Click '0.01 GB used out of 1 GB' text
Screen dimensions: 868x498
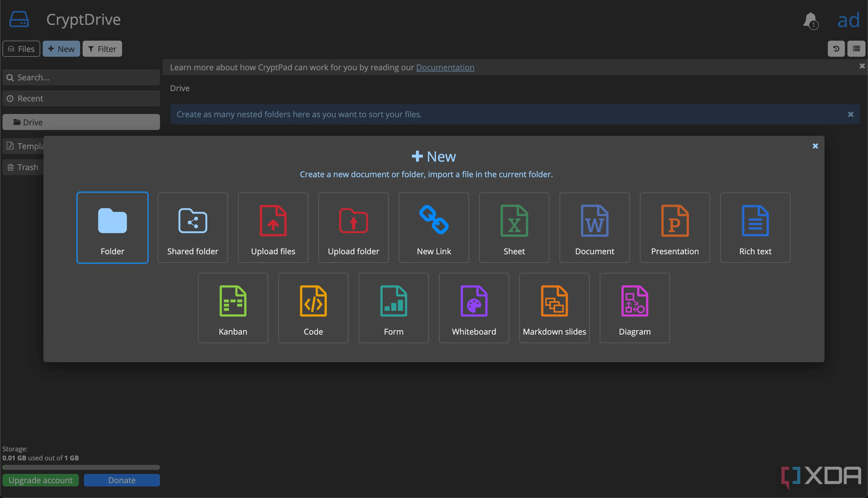pyautogui.click(x=41, y=458)
